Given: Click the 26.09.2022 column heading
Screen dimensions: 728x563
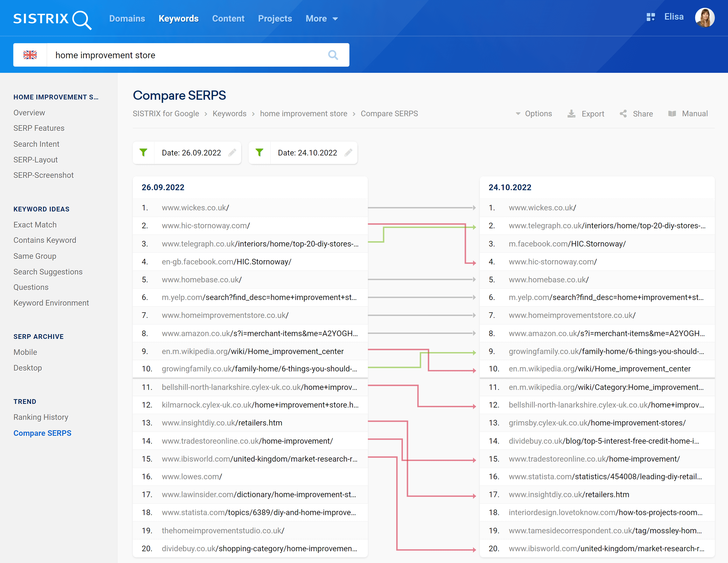Looking at the screenshot, I should (x=163, y=187).
